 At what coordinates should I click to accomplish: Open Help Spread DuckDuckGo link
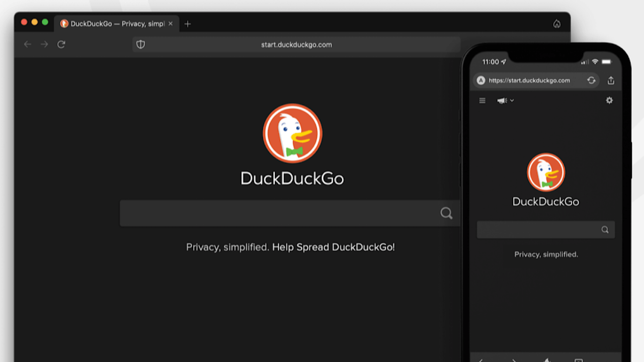pyautogui.click(x=334, y=247)
